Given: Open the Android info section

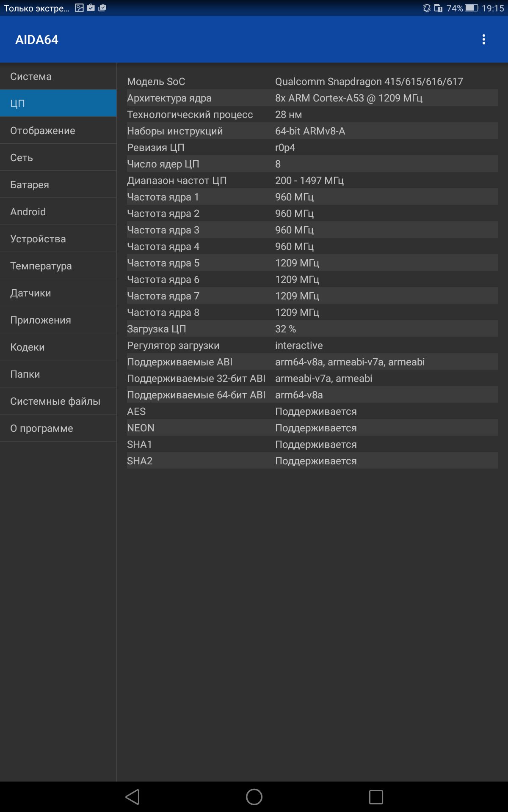Looking at the screenshot, I should coord(58,211).
